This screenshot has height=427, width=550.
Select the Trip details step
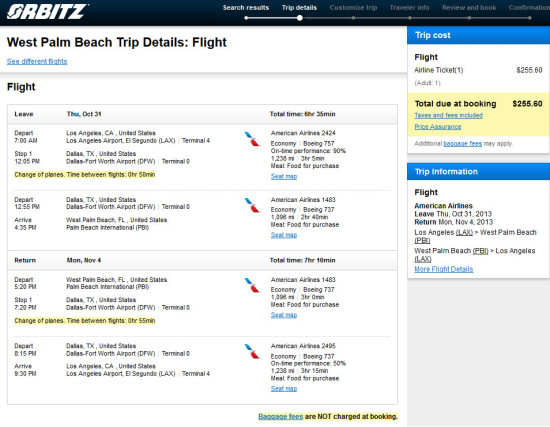[x=299, y=8]
